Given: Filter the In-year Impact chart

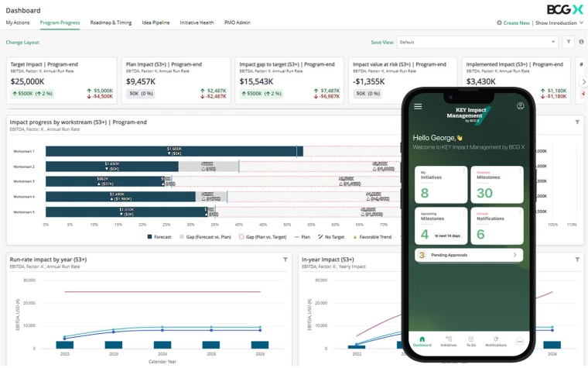Looking at the screenshot, I should point(577,260).
